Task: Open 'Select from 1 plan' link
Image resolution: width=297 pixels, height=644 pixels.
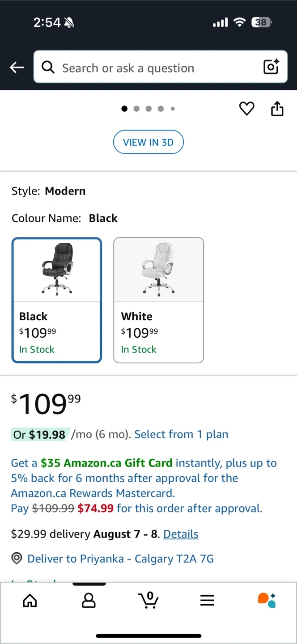Action: tap(181, 434)
